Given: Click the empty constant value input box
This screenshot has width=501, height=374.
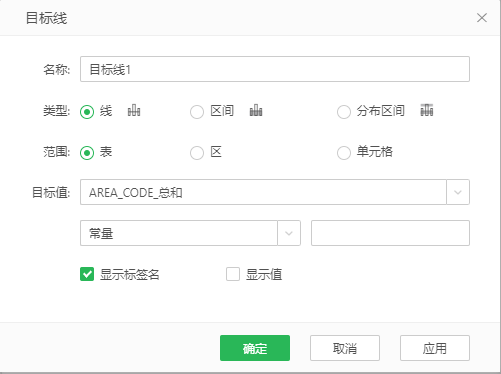Looking at the screenshot, I should tap(390, 233).
